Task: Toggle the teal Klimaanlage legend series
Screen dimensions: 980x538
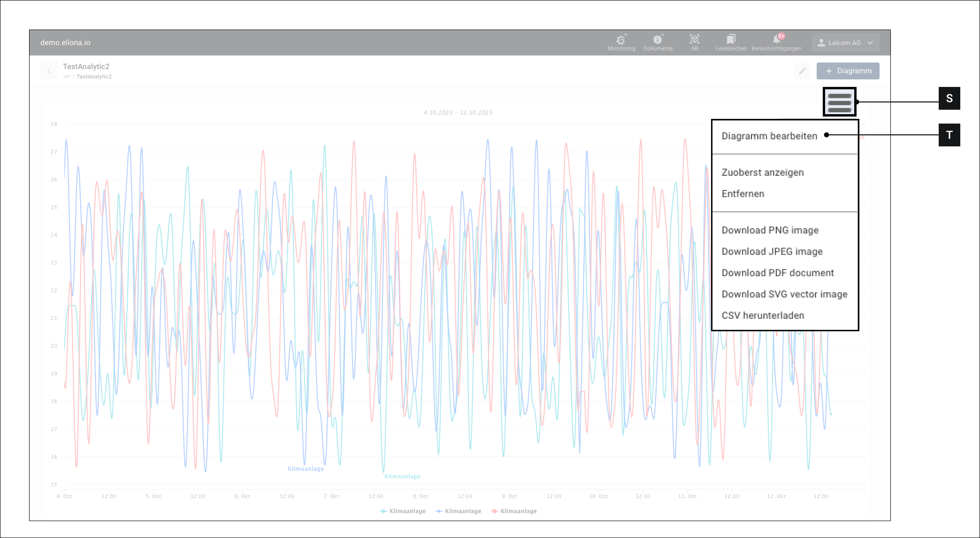Action: point(403,511)
